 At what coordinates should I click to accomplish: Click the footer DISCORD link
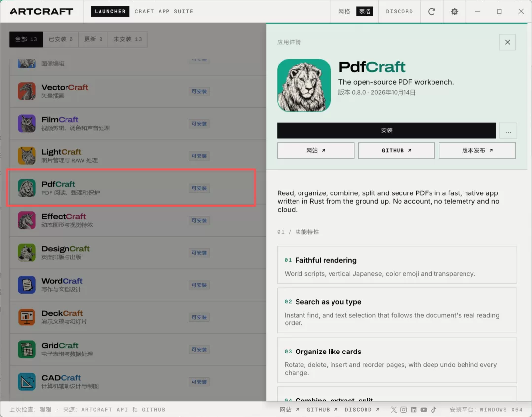pyautogui.click(x=362, y=410)
